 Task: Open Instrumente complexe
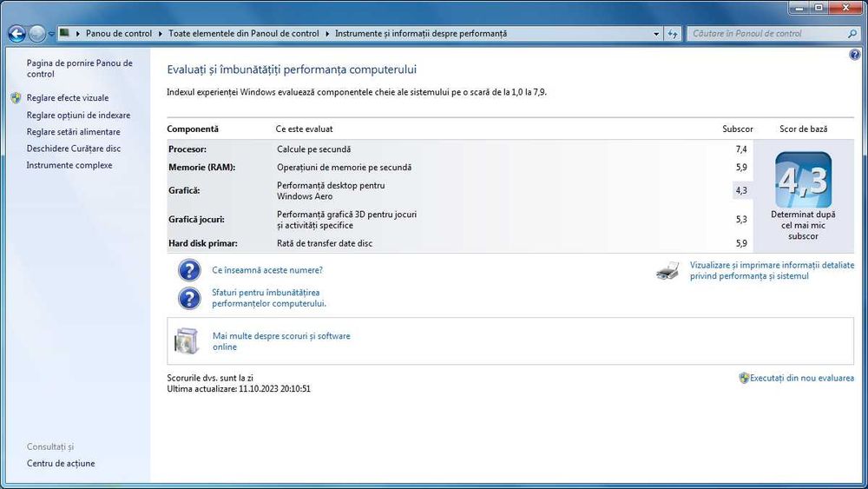point(69,165)
